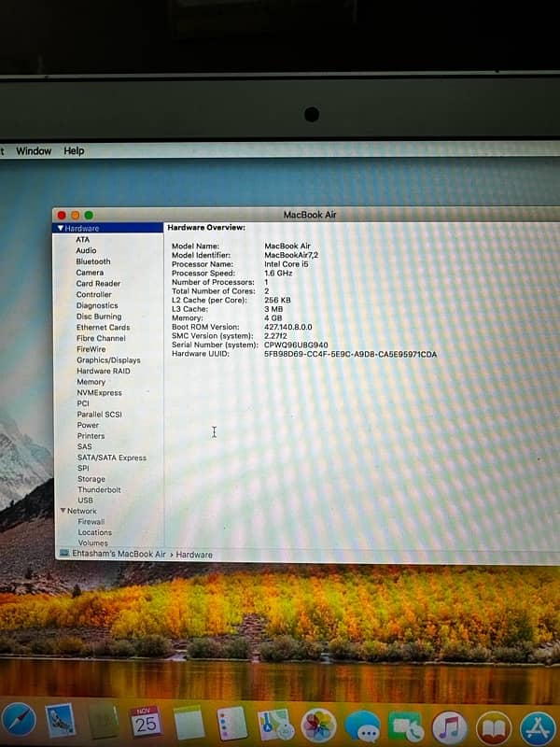Open the App Store from the dock

[x=539, y=728]
